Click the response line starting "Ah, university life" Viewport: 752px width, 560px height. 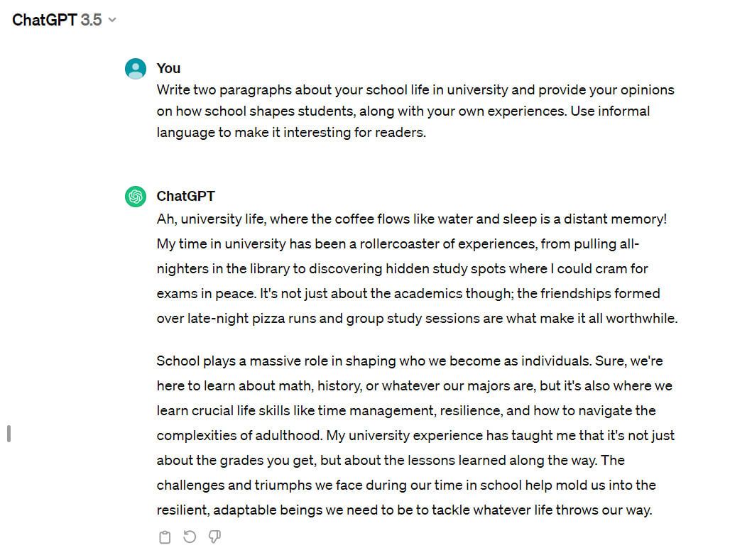tap(411, 219)
